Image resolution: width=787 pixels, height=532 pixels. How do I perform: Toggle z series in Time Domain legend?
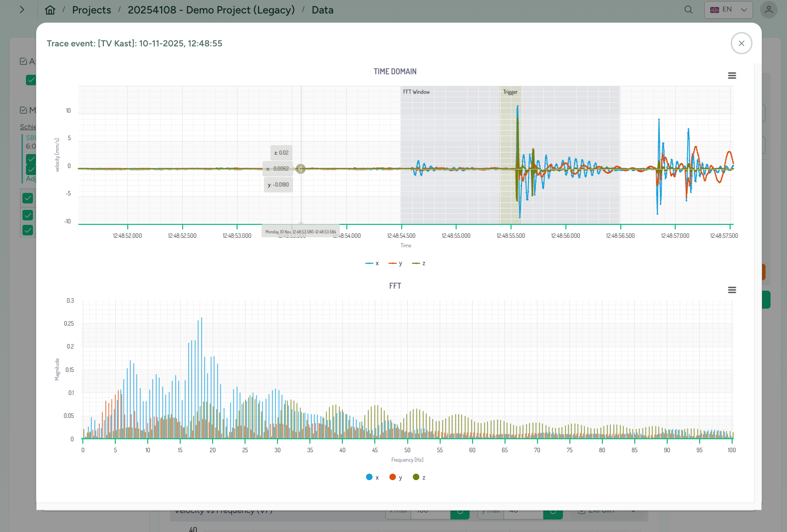click(419, 263)
